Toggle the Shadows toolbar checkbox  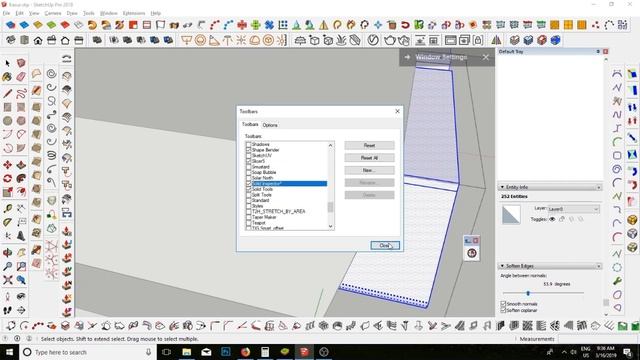pyautogui.click(x=248, y=144)
